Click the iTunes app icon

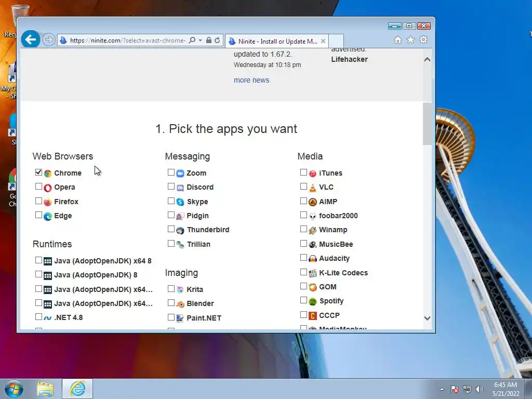click(312, 174)
